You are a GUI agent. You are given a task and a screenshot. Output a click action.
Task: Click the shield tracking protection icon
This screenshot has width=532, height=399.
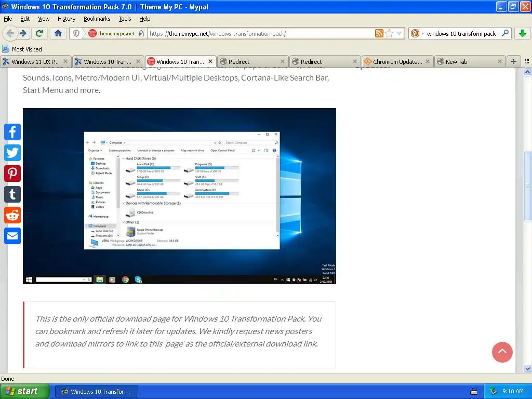coord(76,33)
